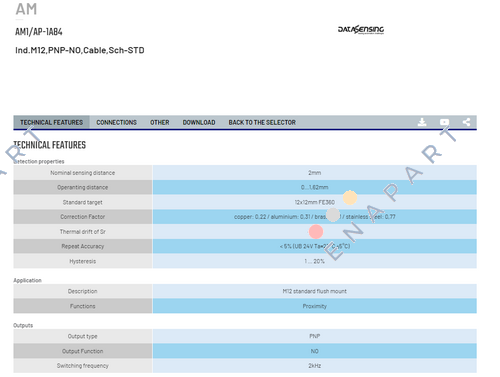Open the video icon in the tab bar
The image size is (500, 377).
(x=444, y=122)
